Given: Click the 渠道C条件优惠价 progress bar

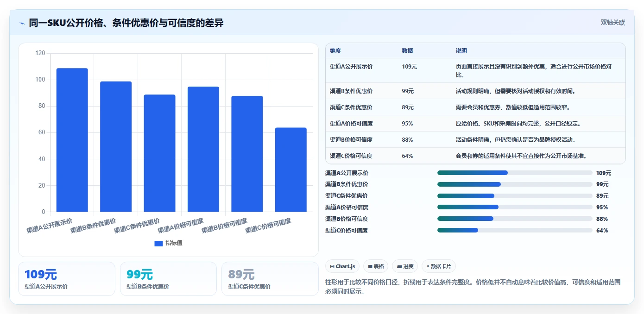Looking at the screenshot, I should point(515,196).
